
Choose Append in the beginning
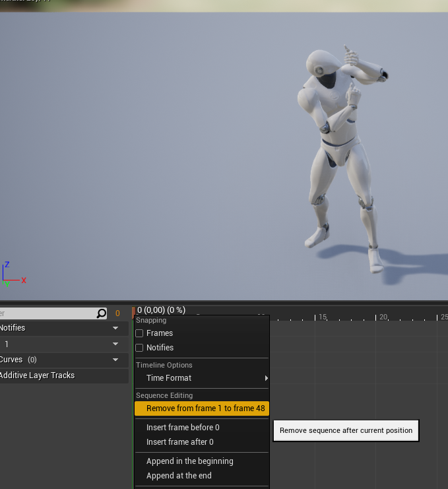(x=202, y=461)
